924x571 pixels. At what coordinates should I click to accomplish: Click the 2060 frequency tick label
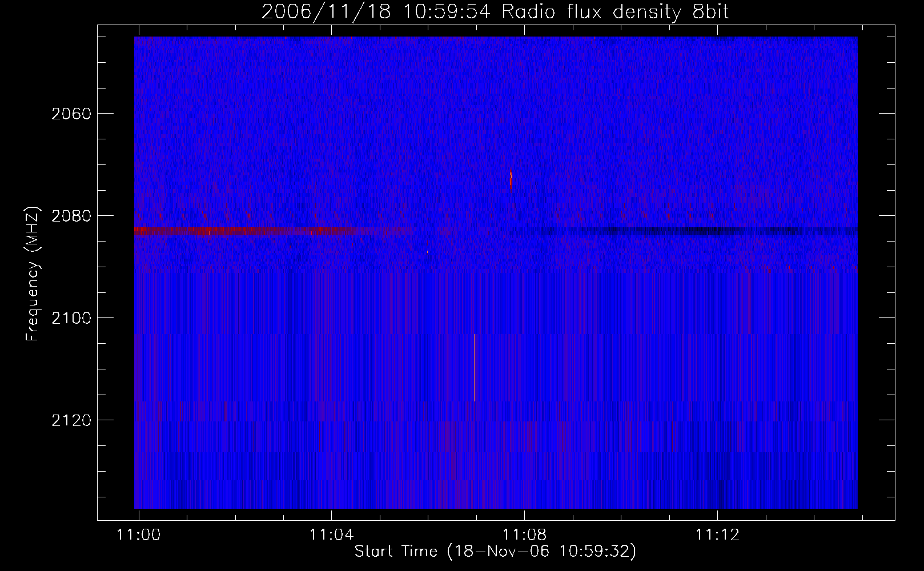(x=71, y=114)
